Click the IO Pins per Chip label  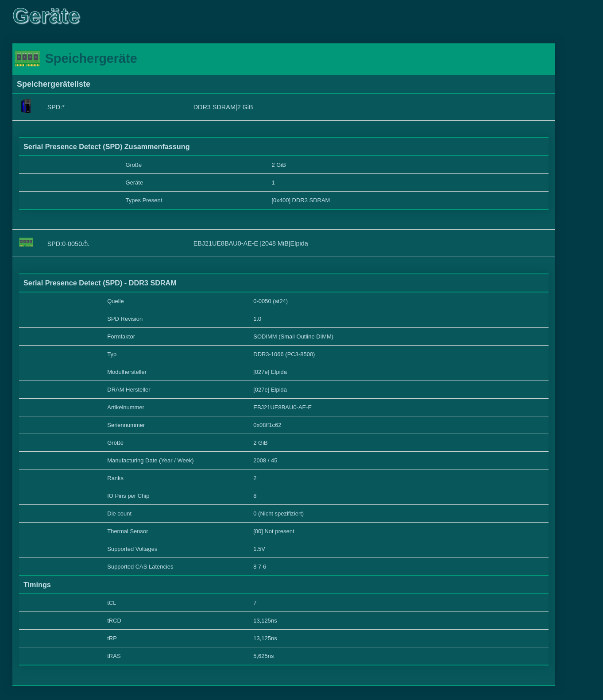click(x=128, y=496)
